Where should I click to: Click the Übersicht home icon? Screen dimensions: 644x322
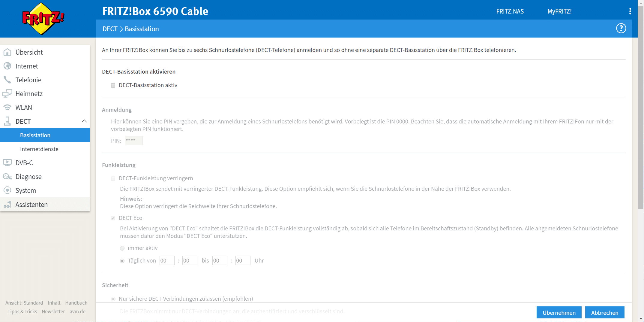[7, 52]
